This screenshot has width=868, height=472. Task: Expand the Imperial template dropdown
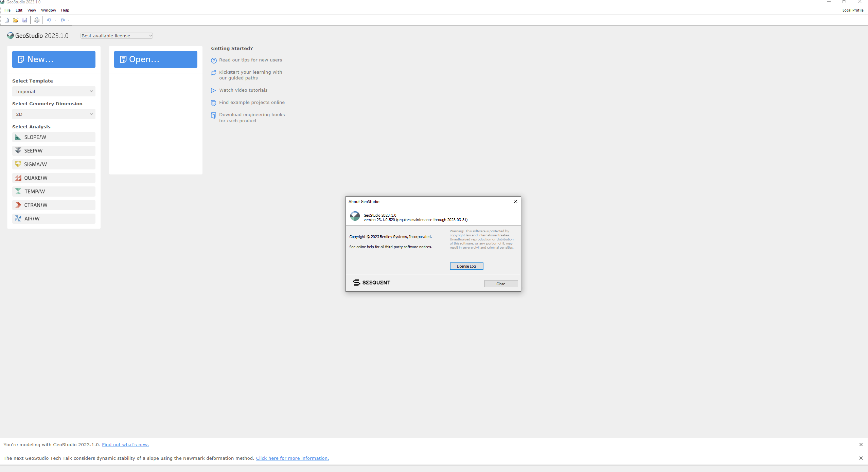pos(54,91)
